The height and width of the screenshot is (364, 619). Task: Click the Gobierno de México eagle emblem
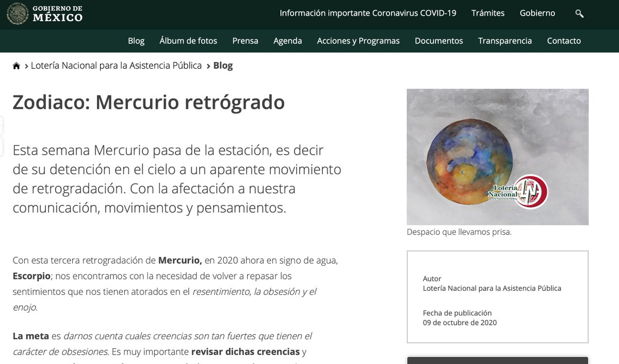pos(17,13)
